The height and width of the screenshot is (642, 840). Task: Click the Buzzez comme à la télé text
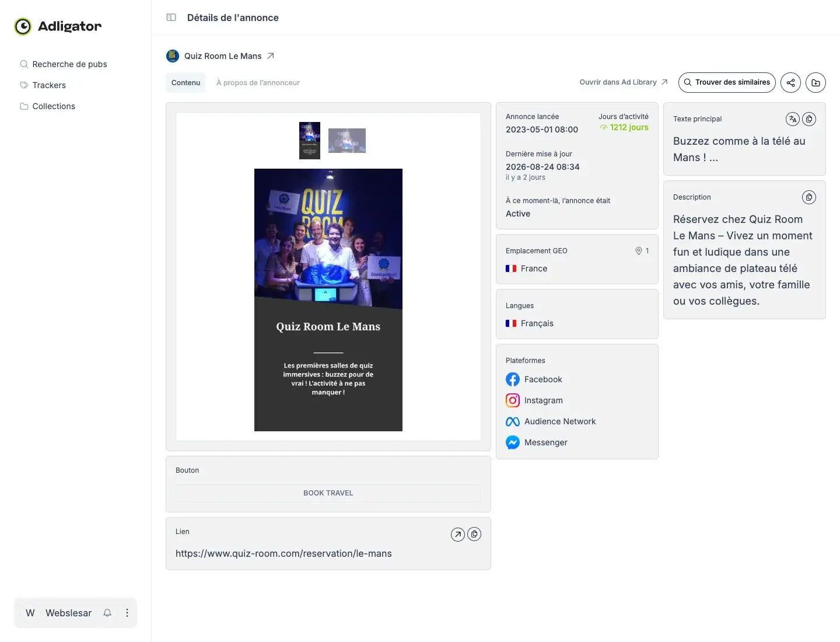(739, 149)
